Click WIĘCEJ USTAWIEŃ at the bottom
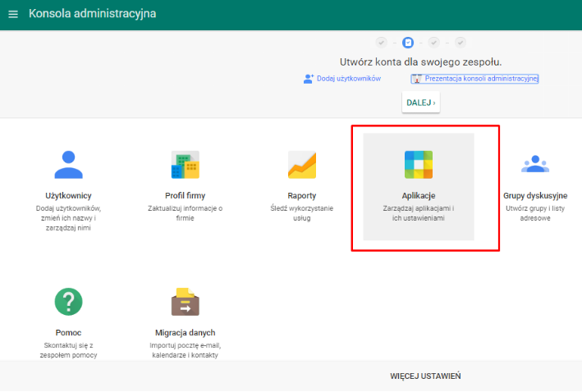The width and height of the screenshot is (582, 392). [x=425, y=376]
